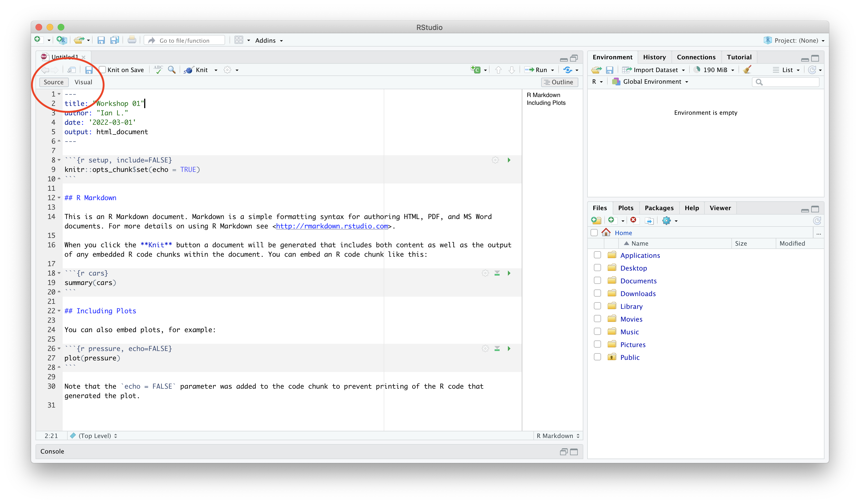Run spell check on the document
Screen dimensions: 860x504
[x=158, y=69]
